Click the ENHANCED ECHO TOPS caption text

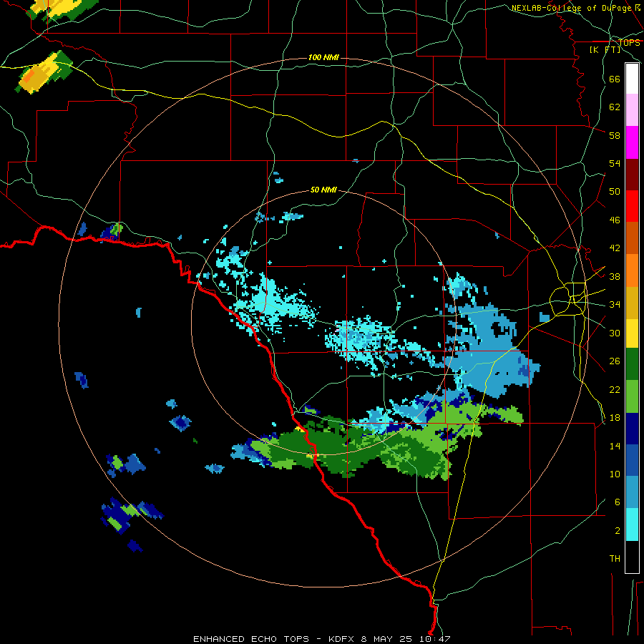pyautogui.click(x=251, y=639)
